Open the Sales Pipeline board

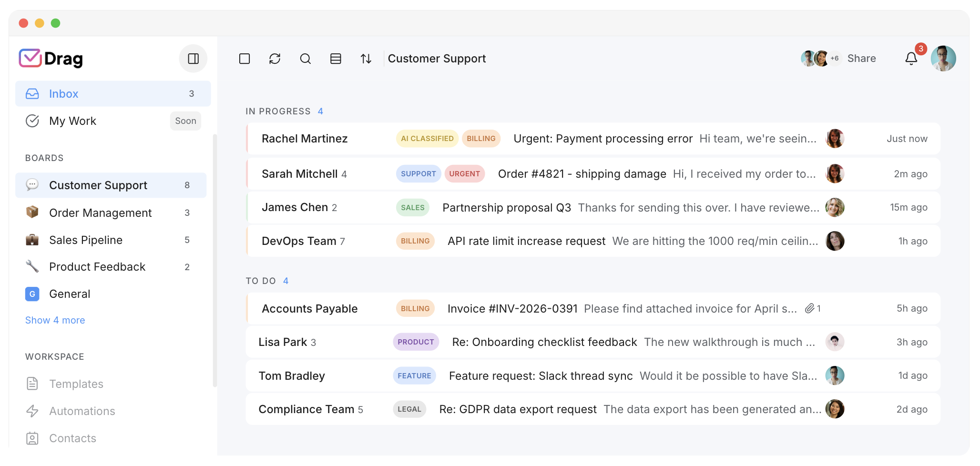tap(111, 240)
